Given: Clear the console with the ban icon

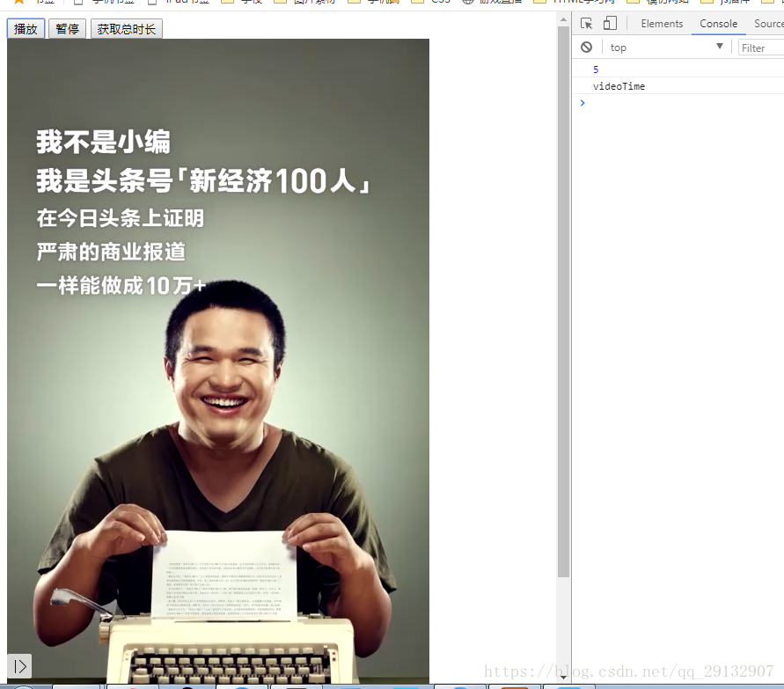Looking at the screenshot, I should coord(587,47).
